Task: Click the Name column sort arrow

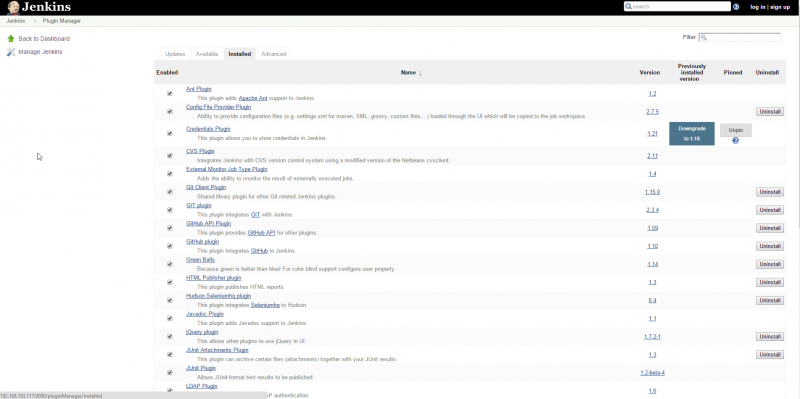Action: point(420,73)
